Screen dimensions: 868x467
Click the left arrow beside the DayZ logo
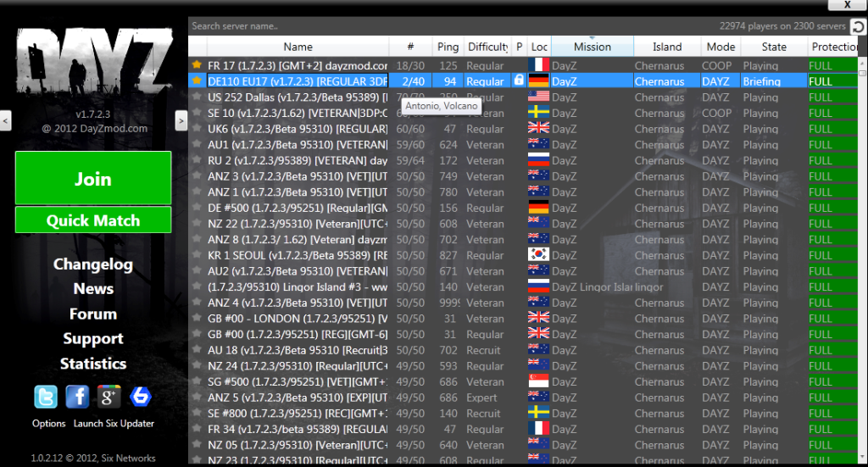coord(6,122)
